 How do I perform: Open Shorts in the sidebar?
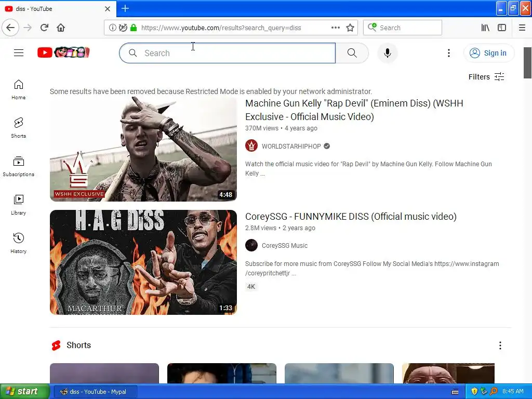click(x=19, y=128)
